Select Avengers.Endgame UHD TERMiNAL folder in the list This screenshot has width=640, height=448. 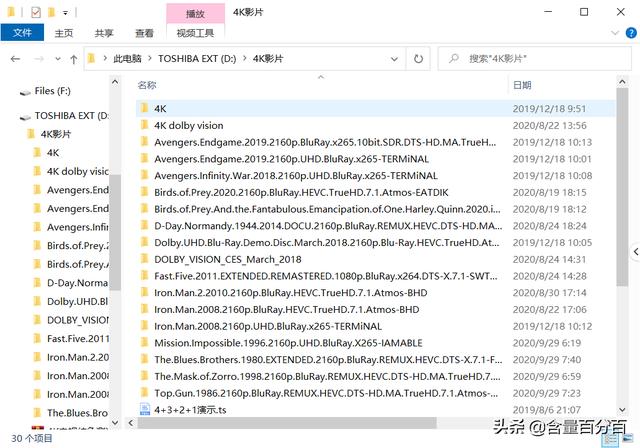[x=291, y=159]
